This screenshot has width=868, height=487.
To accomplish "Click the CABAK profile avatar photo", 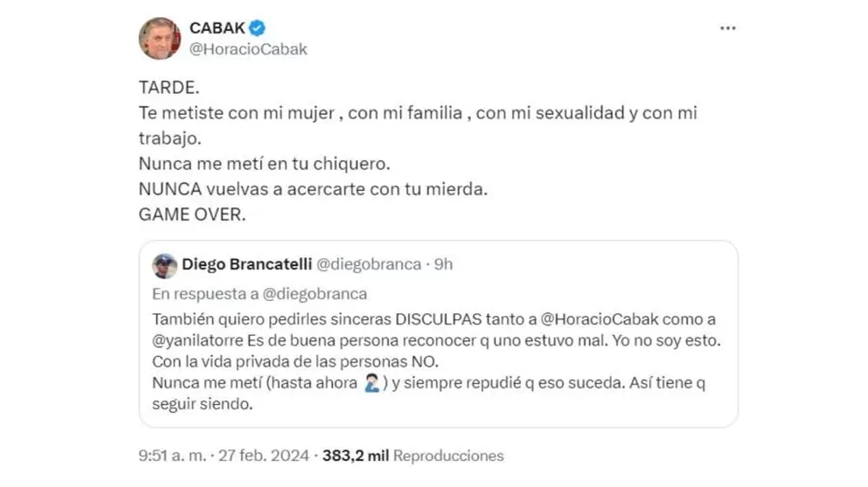I will 160,38.
